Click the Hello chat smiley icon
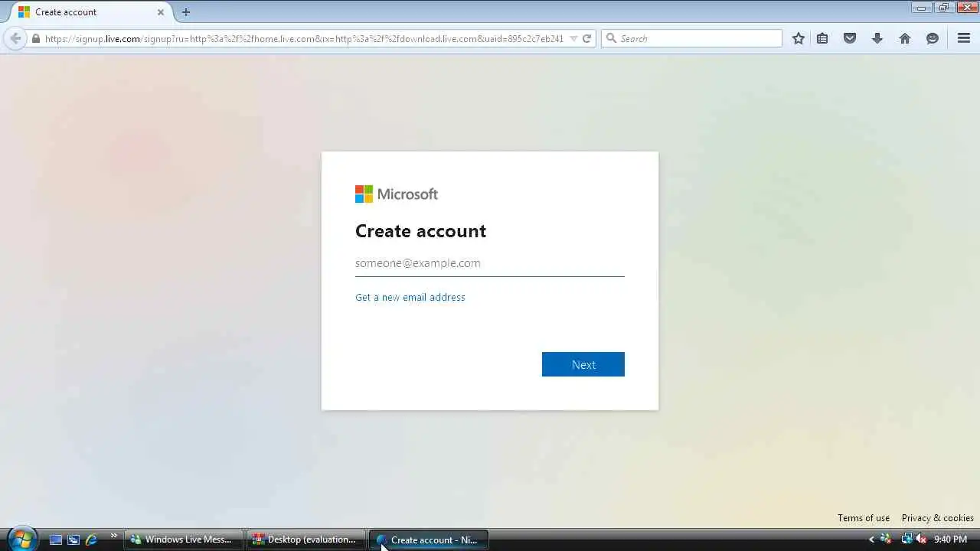 click(x=933, y=38)
